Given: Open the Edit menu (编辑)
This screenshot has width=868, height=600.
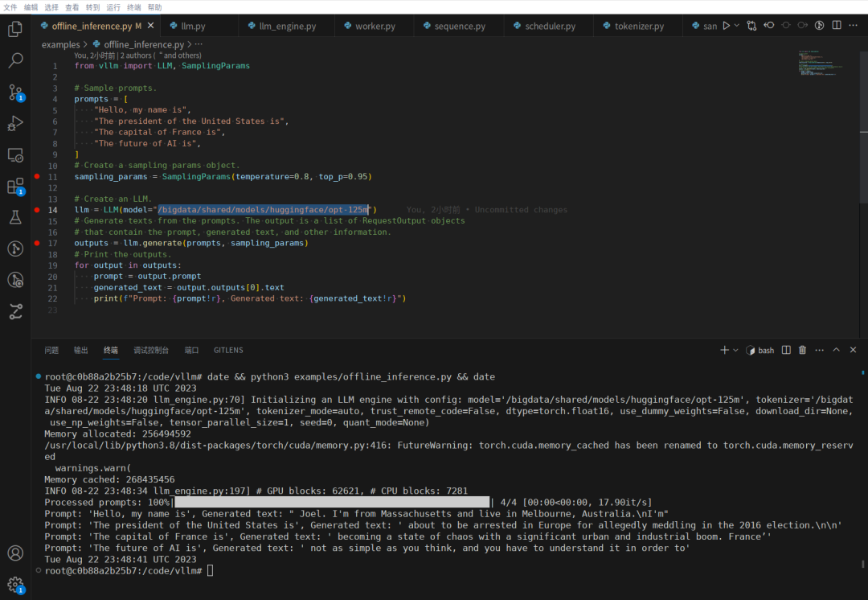Looking at the screenshot, I should (31, 7).
